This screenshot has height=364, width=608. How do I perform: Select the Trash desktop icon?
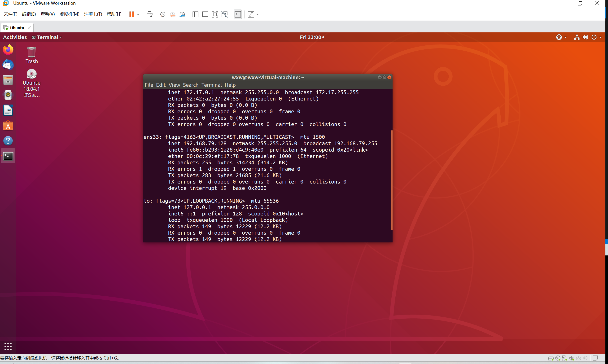32,55
